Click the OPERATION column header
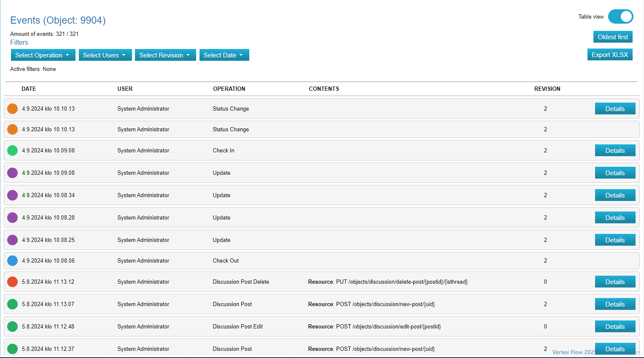The width and height of the screenshot is (644, 358). coord(229,89)
